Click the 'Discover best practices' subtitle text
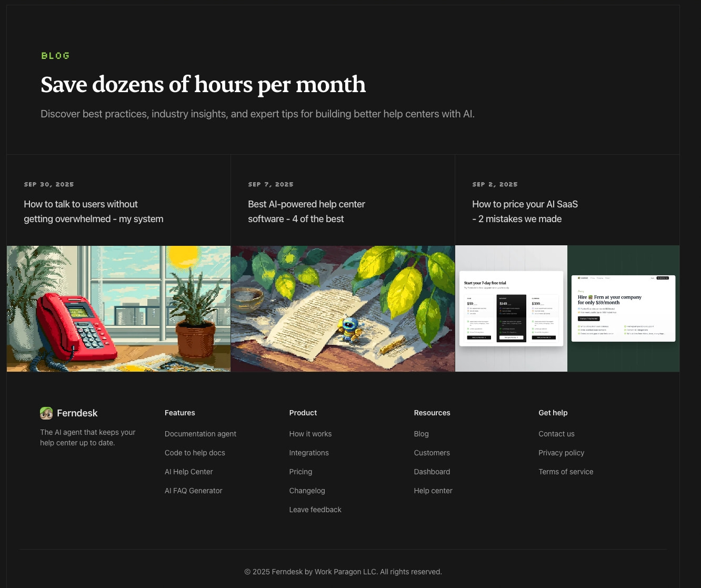The height and width of the screenshot is (588, 701). [x=258, y=114]
